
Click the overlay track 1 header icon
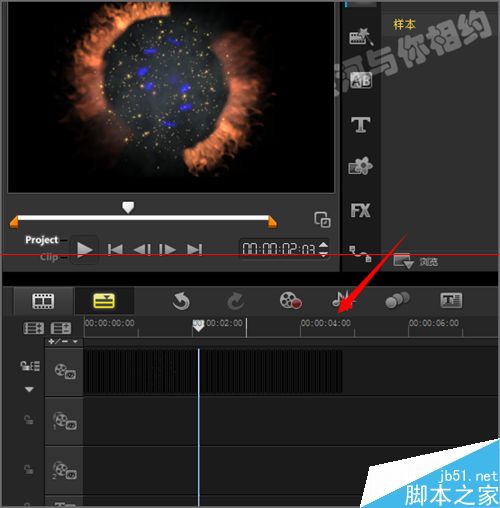[x=65, y=421]
